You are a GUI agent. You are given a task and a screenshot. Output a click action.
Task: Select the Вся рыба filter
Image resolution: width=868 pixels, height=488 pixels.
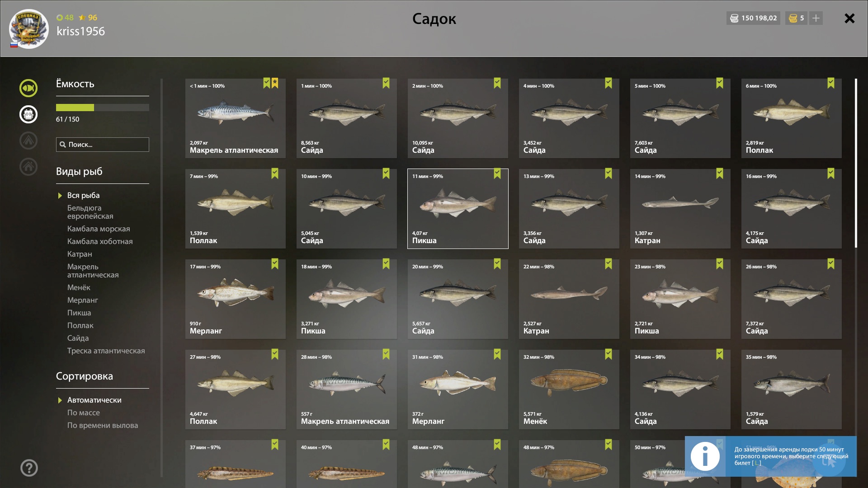(84, 195)
